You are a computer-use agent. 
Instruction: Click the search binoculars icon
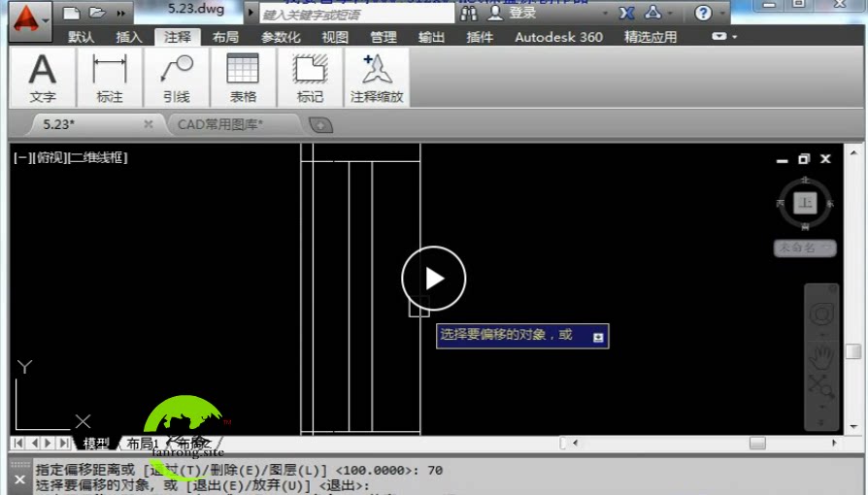(468, 13)
